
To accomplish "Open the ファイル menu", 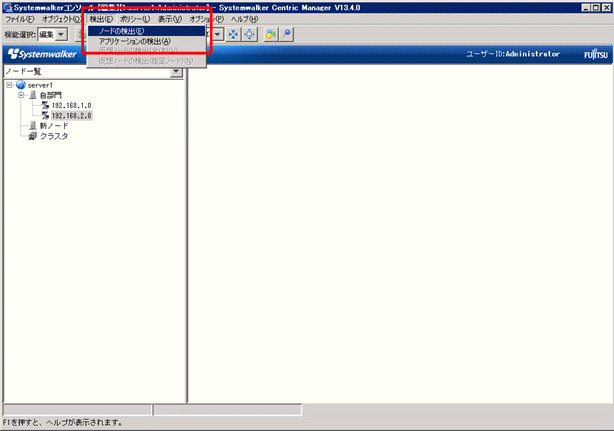I will point(19,19).
